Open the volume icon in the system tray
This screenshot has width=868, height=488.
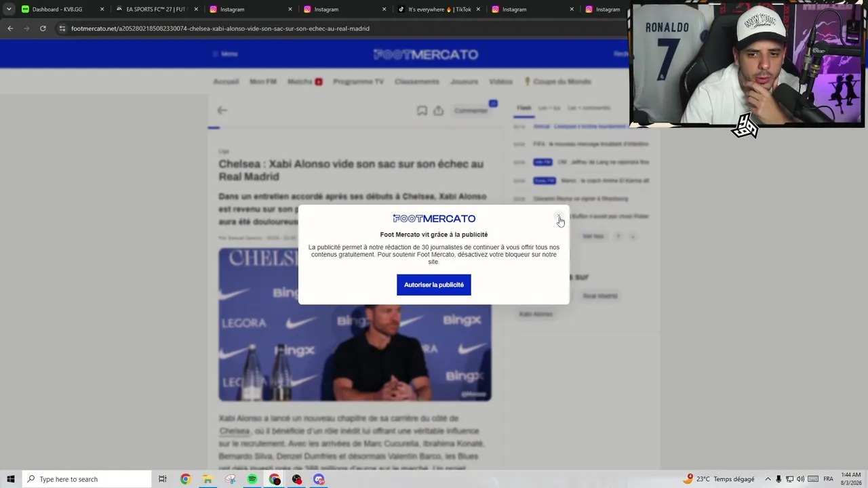click(x=800, y=479)
